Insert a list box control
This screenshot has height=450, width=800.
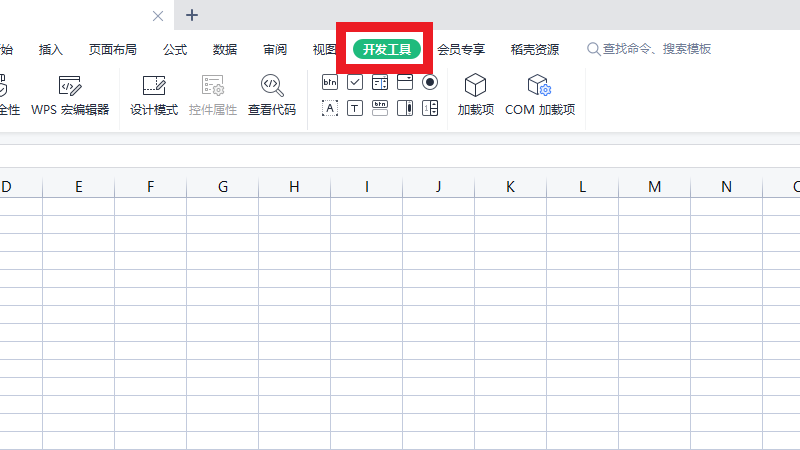pyautogui.click(x=380, y=82)
